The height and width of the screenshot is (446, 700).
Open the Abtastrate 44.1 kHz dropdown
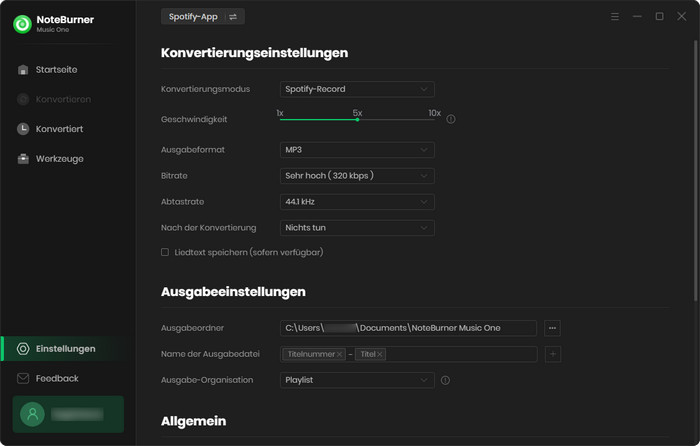pyautogui.click(x=357, y=202)
